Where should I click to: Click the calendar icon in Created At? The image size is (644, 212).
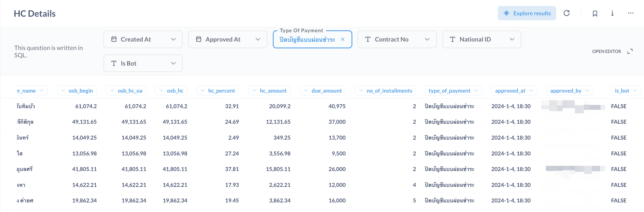[114, 39]
